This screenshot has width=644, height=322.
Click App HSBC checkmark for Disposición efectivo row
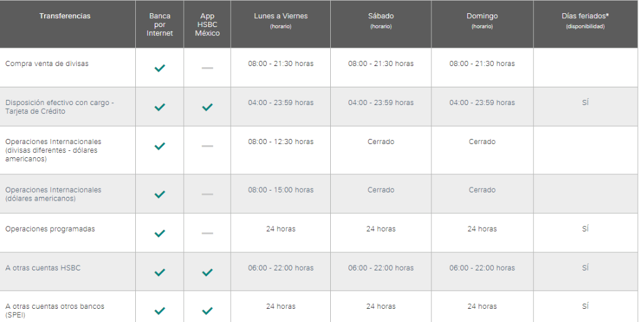click(208, 107)
